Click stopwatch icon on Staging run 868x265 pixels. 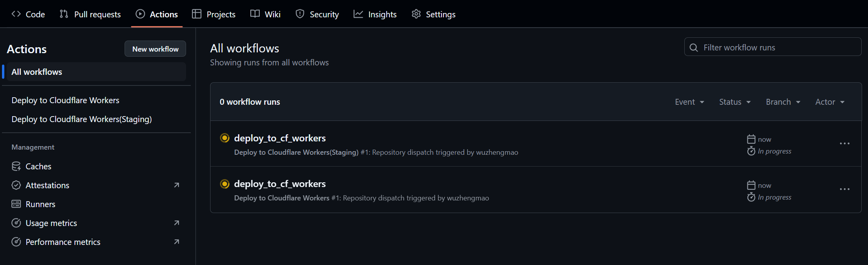pyautogui.click(x=751, y=151)
